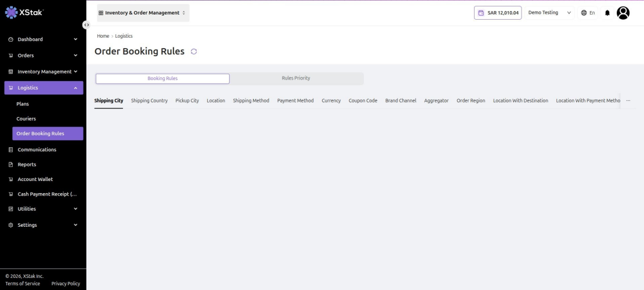Open the Payment Method tab
The width and height of the screenshot is (644, 290).
[x=295, y=101]
